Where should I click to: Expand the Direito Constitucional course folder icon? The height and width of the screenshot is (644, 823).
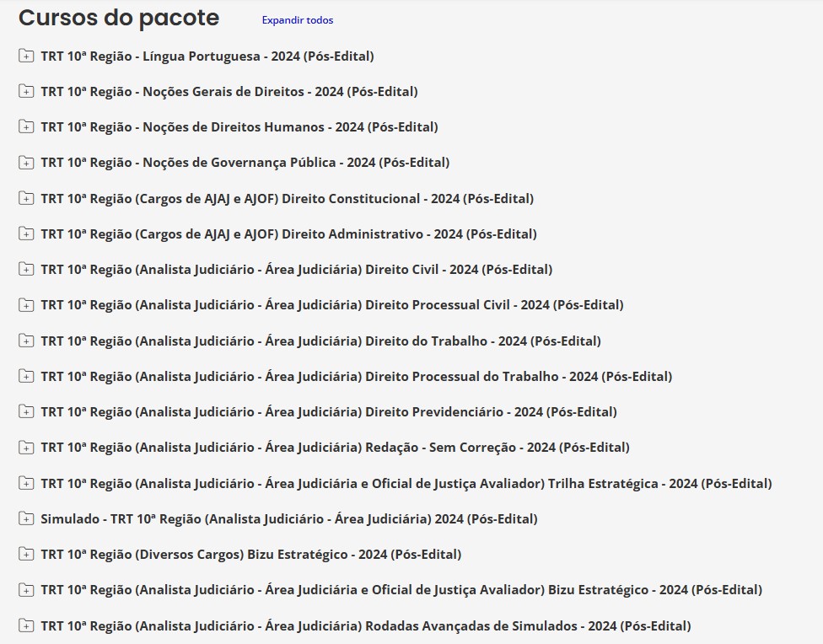pos(25,198)
